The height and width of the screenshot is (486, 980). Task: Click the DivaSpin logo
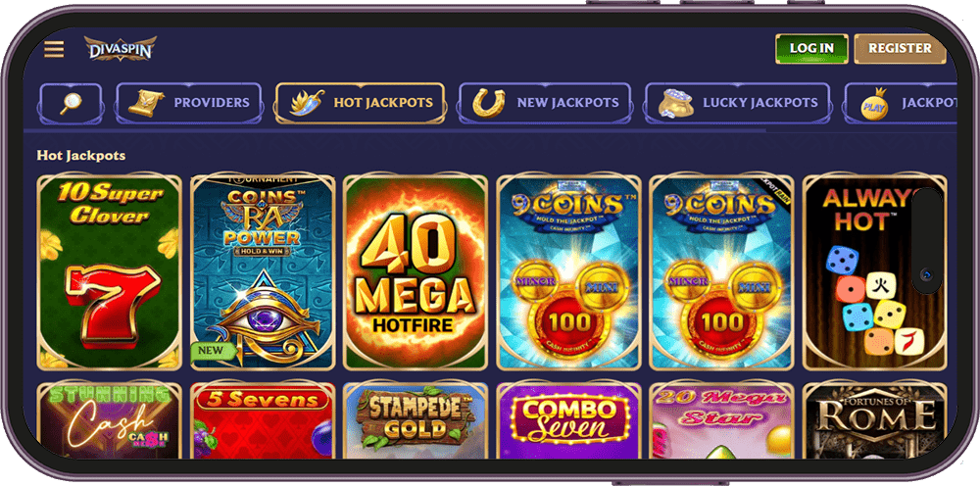120,49
